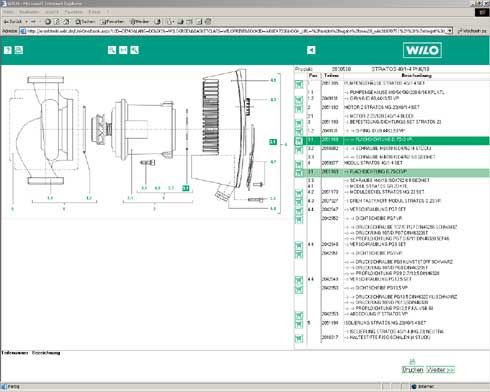Zoom out of the exploded drawing
This screenshot has height=392, width=490.
134,50
